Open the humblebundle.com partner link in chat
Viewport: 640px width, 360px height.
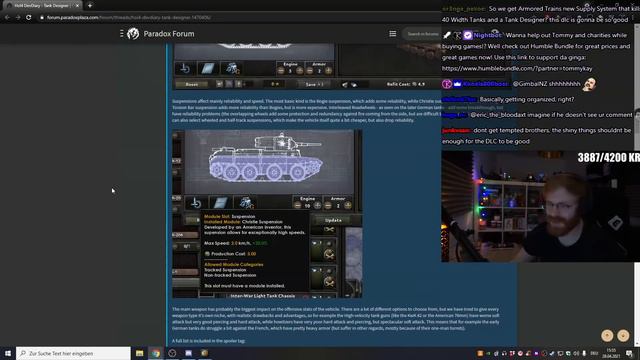517,69
